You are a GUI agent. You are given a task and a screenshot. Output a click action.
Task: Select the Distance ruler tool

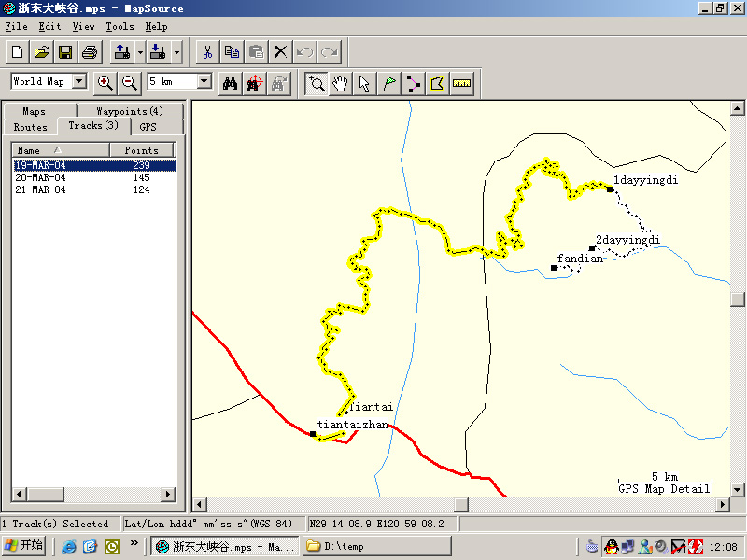462,83
